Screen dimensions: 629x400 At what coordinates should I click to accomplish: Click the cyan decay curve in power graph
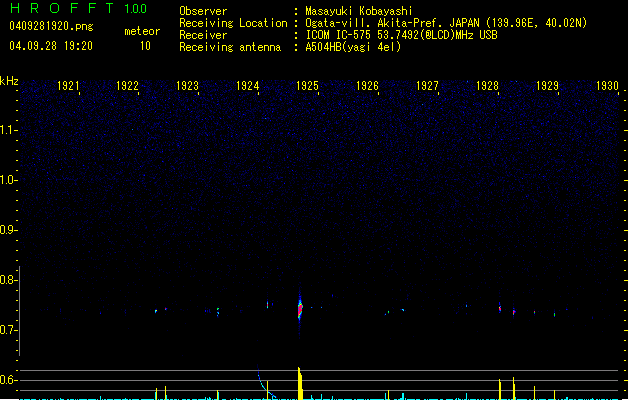(265, 383)
